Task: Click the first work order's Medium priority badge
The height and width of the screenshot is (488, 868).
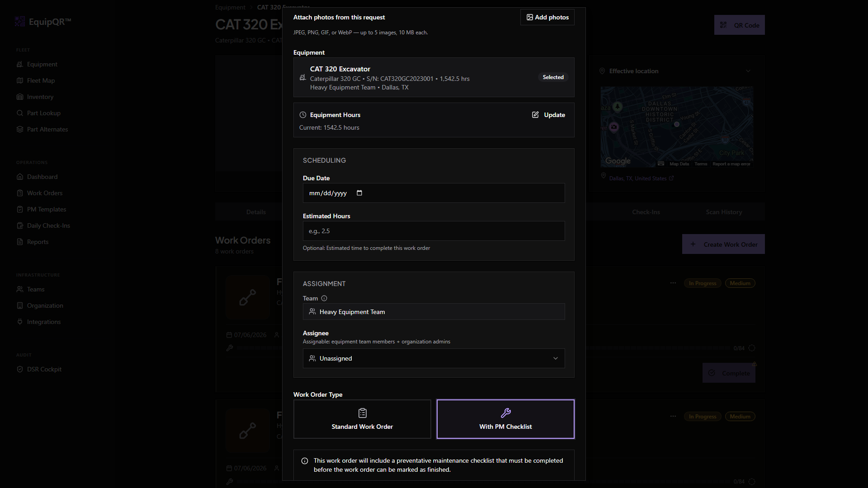Action: (x=740, y=283)
